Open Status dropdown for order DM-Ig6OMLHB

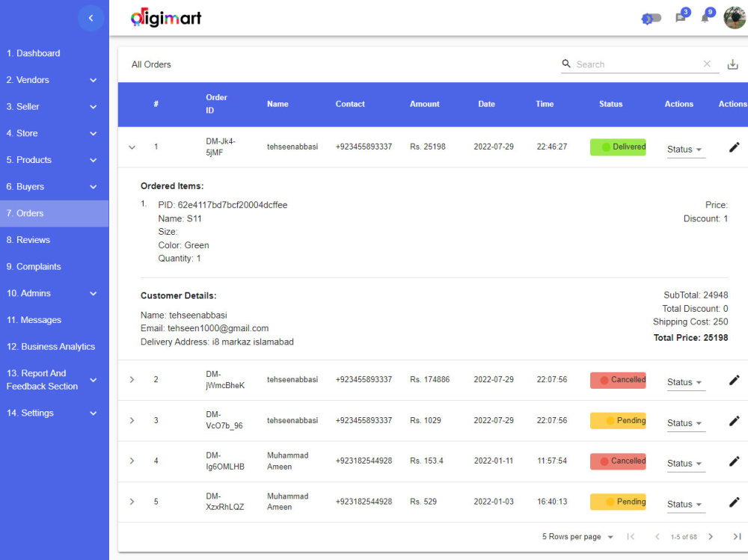pyautogui.click(x=685, y=463)
